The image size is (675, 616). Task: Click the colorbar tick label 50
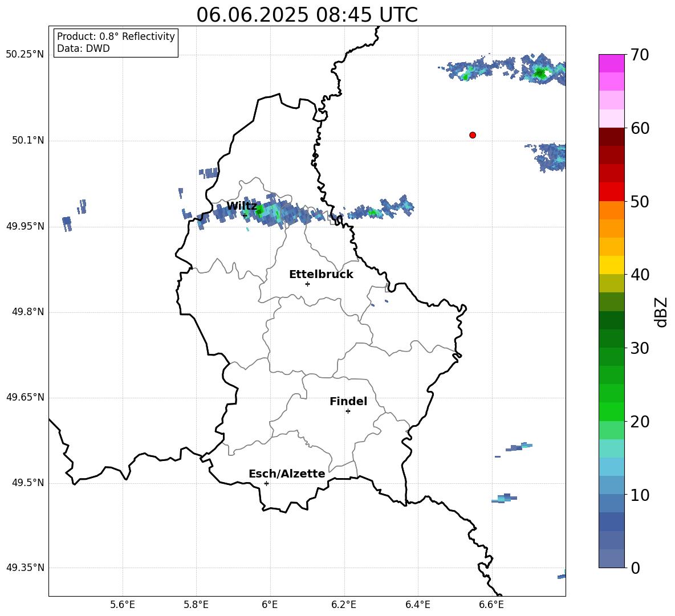point(640,201)
